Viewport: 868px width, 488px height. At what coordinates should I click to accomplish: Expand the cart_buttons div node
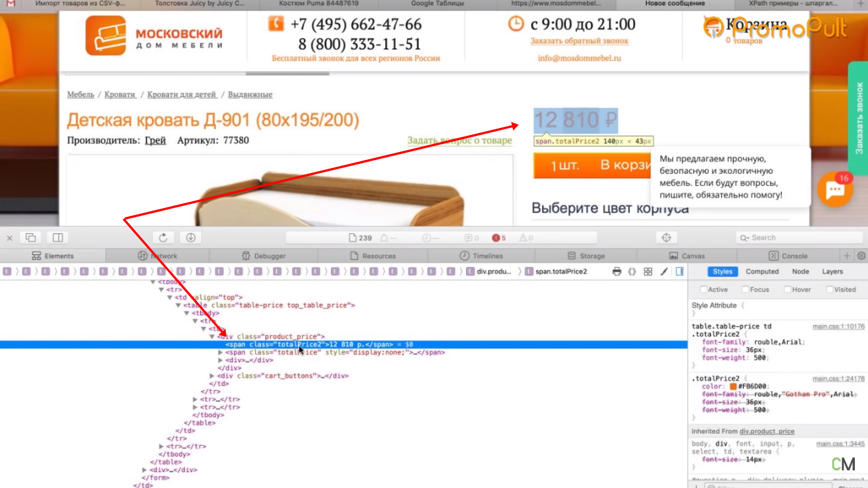[x=212, y=376]
